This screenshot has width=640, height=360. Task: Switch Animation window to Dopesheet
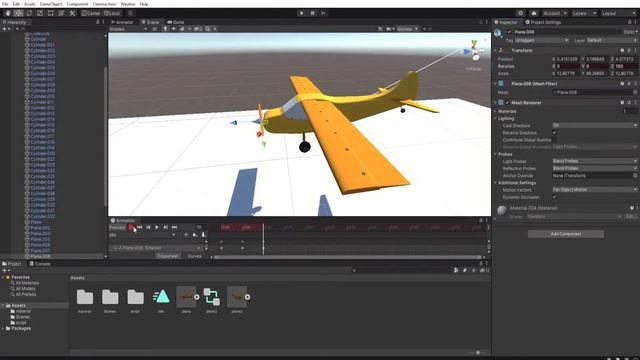(x=168, y=256)
